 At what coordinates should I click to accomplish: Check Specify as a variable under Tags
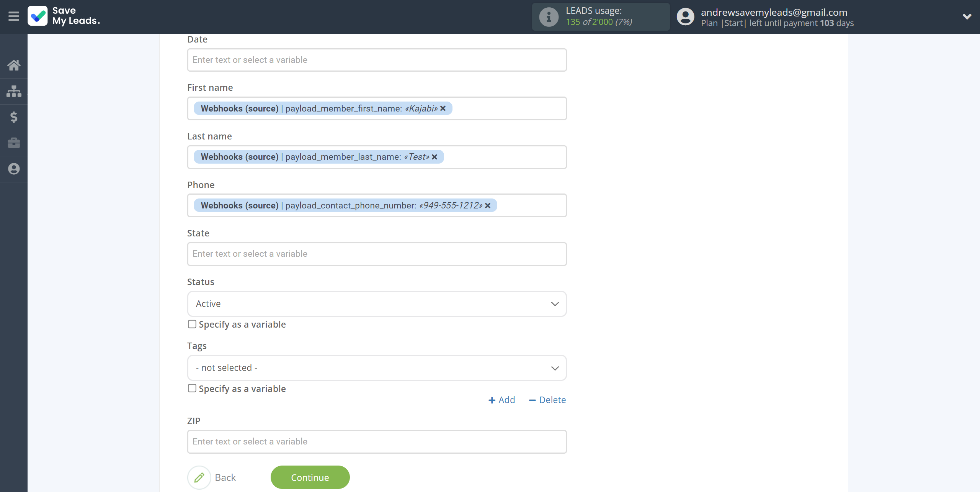click(x=192, y=388)
